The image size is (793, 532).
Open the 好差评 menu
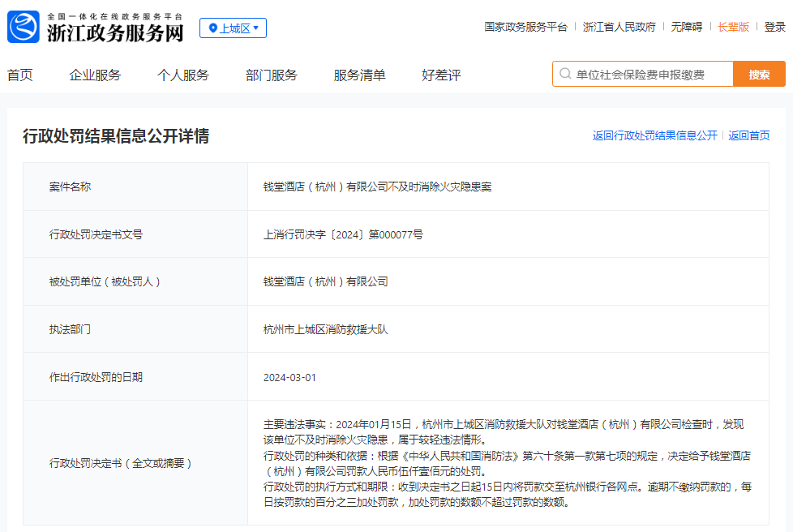pyautogui.click(x=442, y=75)
